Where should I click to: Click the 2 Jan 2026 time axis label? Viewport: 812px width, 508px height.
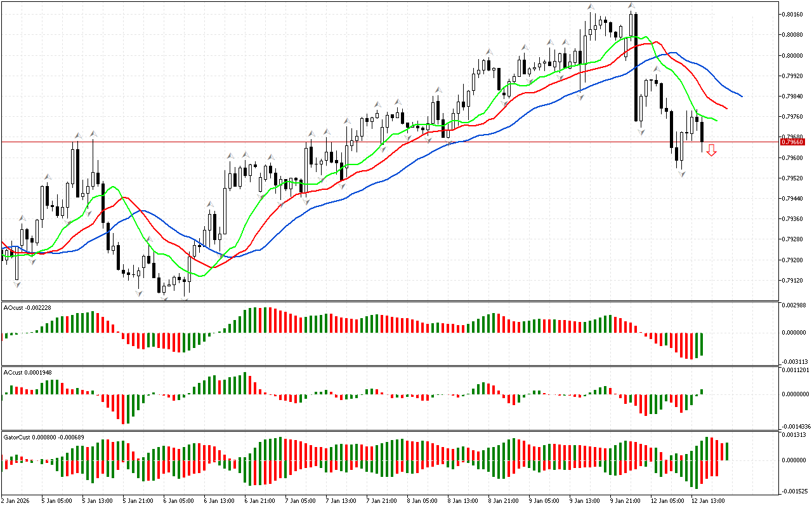[x=15, y=500]
